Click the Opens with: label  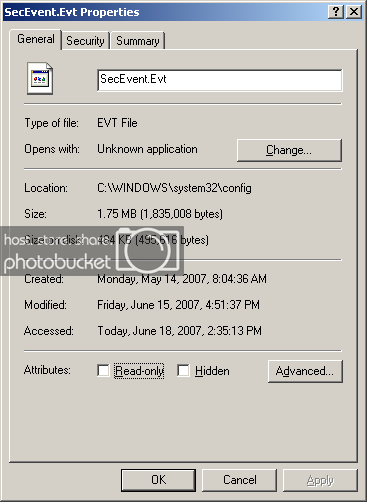coord(52,149)
